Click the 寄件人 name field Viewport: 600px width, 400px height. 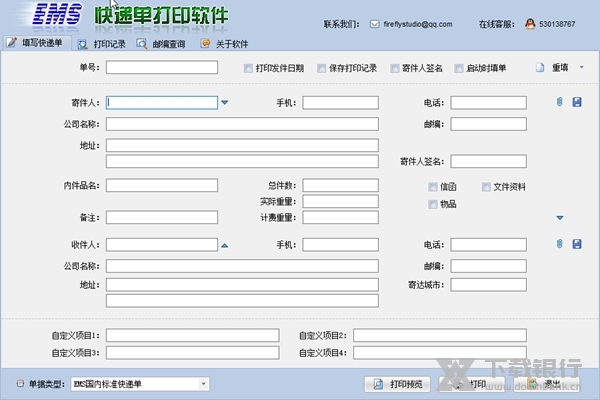click(162, 103)
